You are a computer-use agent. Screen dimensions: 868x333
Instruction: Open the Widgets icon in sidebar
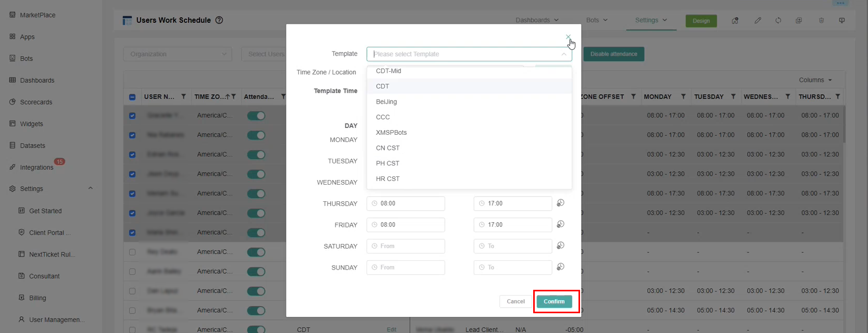pyautogui.click(x=12, y=124)
